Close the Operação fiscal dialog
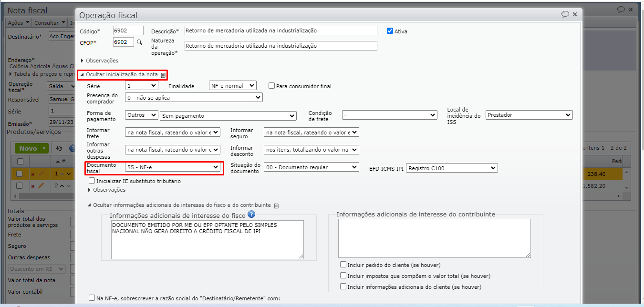The height and width of the screenshot is (307, 644). pos(575,15)
